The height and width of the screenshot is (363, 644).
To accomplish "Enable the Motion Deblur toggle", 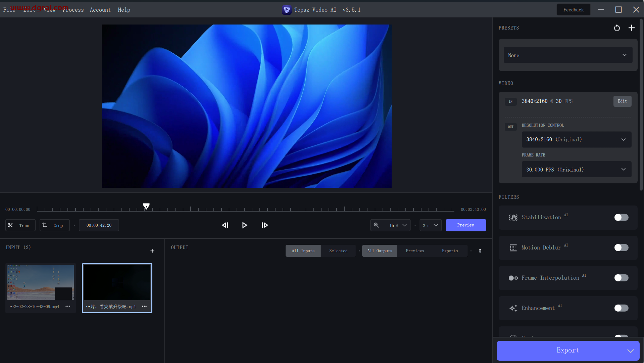I will pos(621,248).
